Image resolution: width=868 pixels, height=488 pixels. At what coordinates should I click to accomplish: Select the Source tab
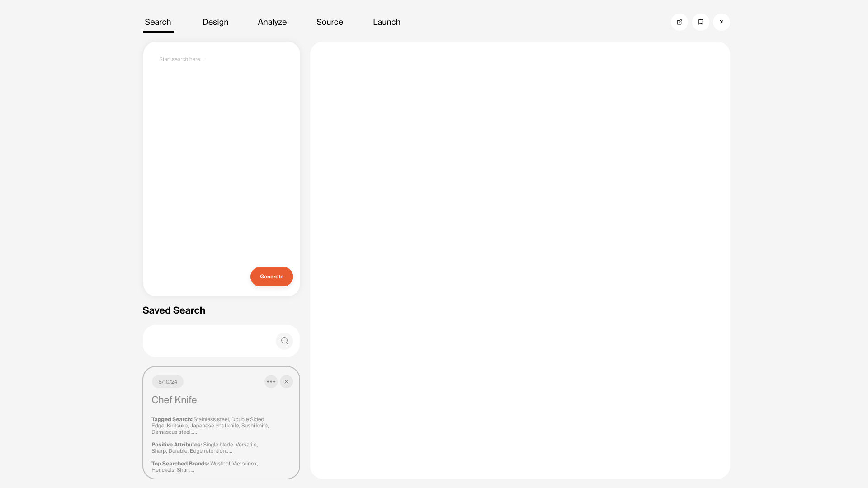[330, 22]
